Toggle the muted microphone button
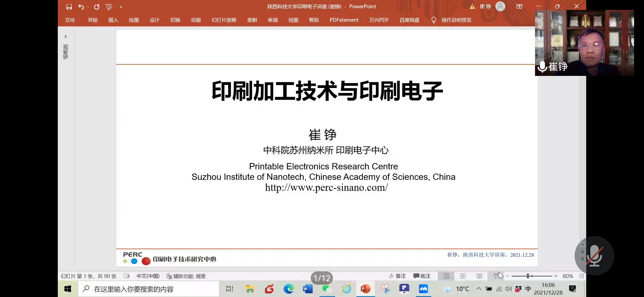 tap(594, 256)
